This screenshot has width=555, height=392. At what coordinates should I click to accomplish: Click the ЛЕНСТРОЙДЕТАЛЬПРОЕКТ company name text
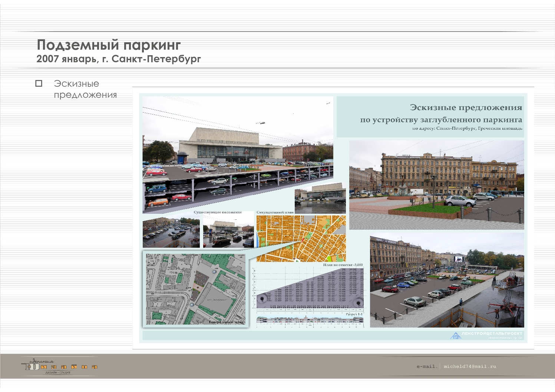coord(492,334)
